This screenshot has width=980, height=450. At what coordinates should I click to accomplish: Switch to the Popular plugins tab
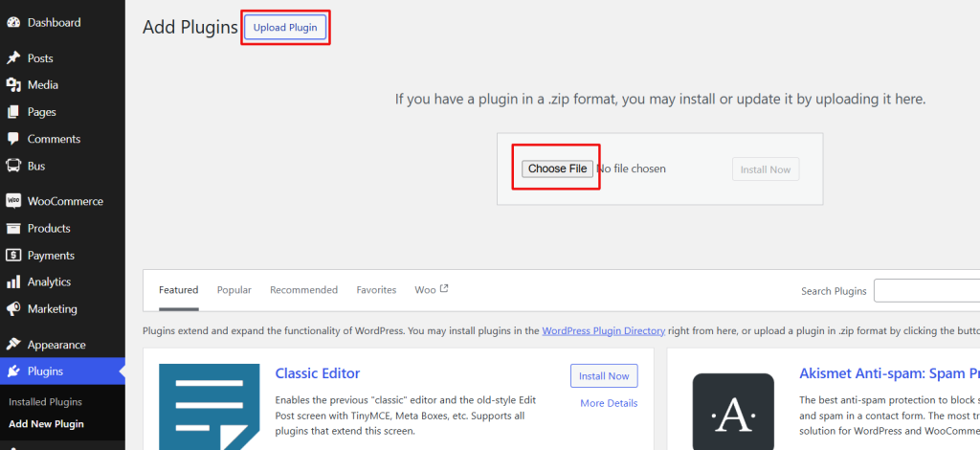pos(234,290)
